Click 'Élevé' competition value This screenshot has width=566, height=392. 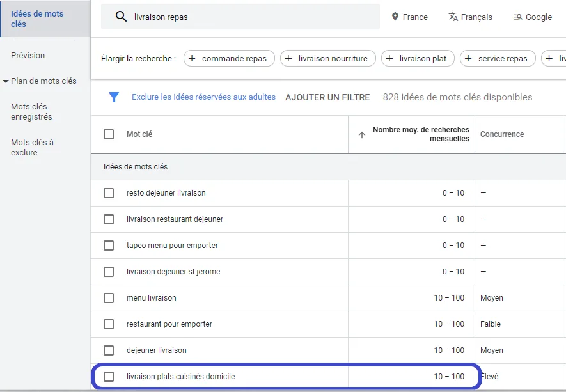490,377
